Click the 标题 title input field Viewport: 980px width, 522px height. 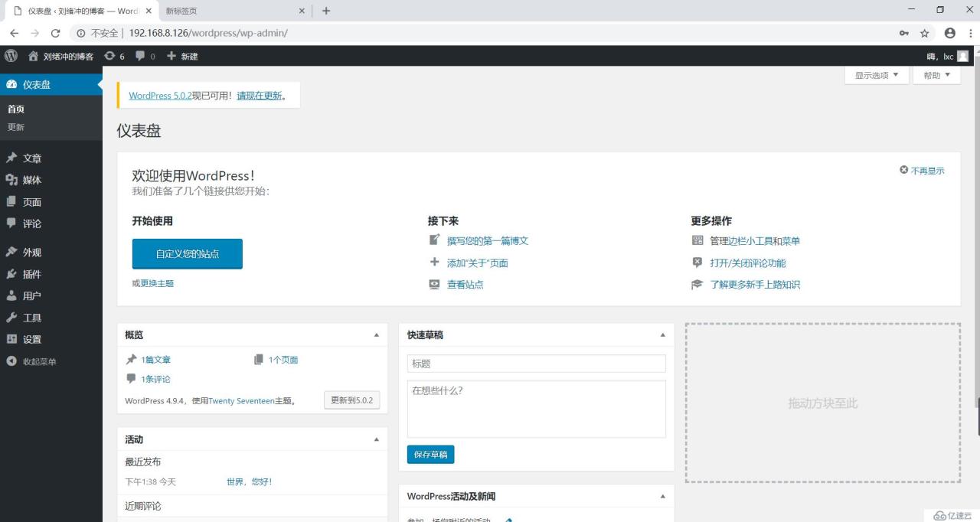[x=536, y=363]
